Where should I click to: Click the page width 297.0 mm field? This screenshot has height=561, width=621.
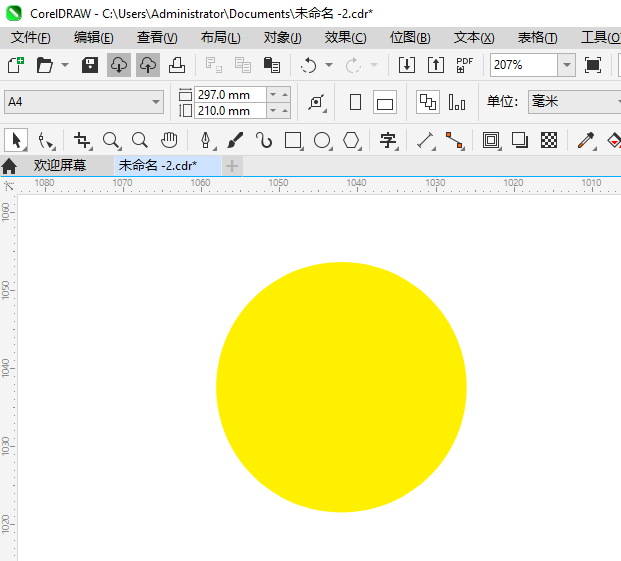point(230,95)
